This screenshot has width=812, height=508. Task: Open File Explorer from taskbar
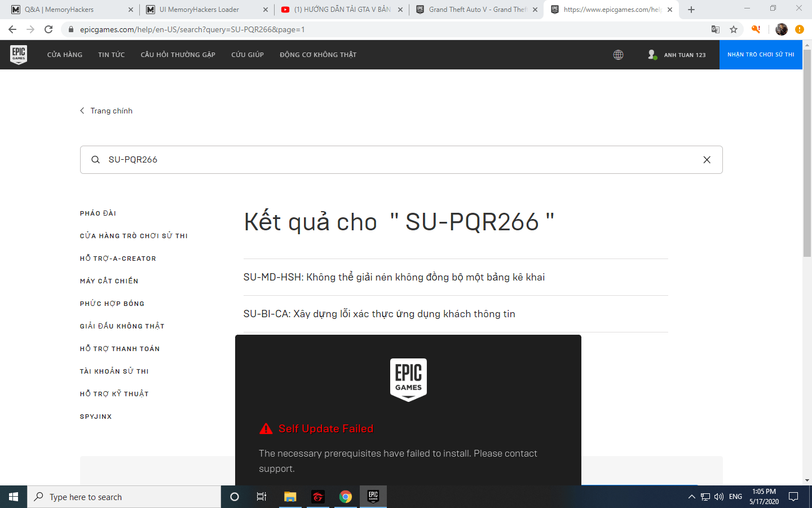(290, 497)
